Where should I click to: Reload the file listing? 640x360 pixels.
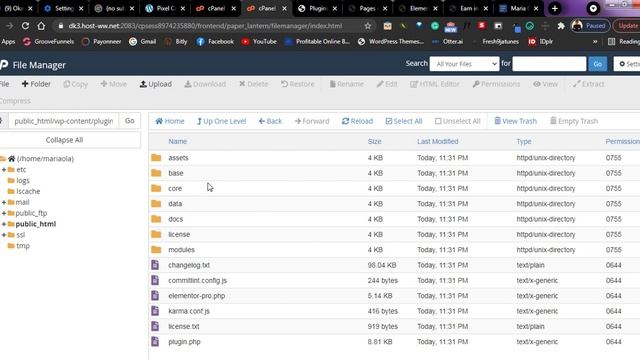358,121
